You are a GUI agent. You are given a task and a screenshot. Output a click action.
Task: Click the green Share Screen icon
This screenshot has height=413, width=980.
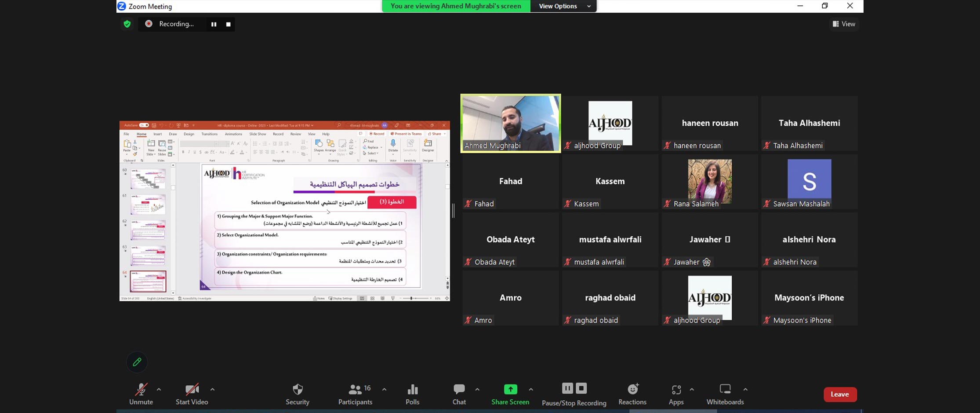(x=510, y=389)
